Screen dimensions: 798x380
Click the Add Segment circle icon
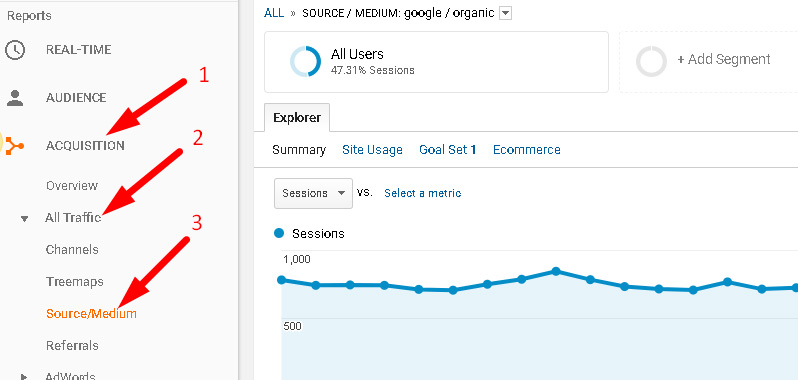click(x=651, y=61)
